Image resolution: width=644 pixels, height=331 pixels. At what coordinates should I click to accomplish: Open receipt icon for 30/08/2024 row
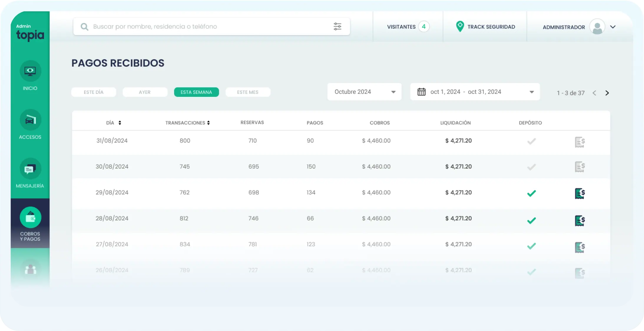pyautogui.click(x=580, y=167)
